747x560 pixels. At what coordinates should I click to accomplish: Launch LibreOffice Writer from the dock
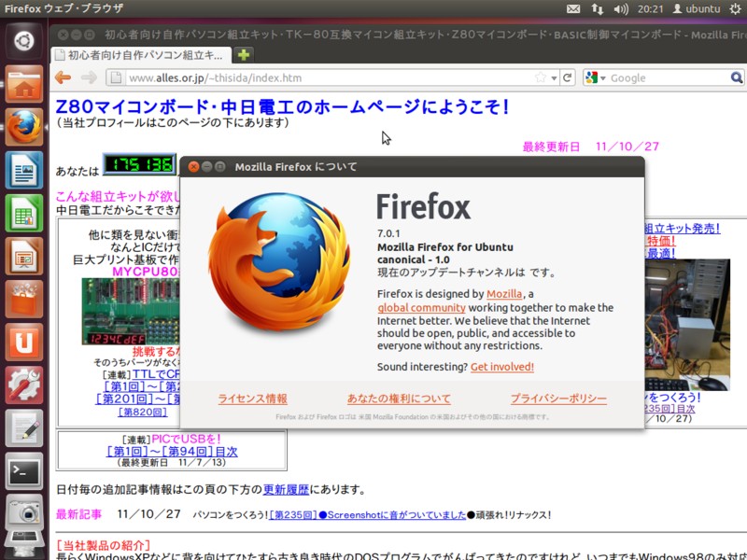click(x=24, y=170)
